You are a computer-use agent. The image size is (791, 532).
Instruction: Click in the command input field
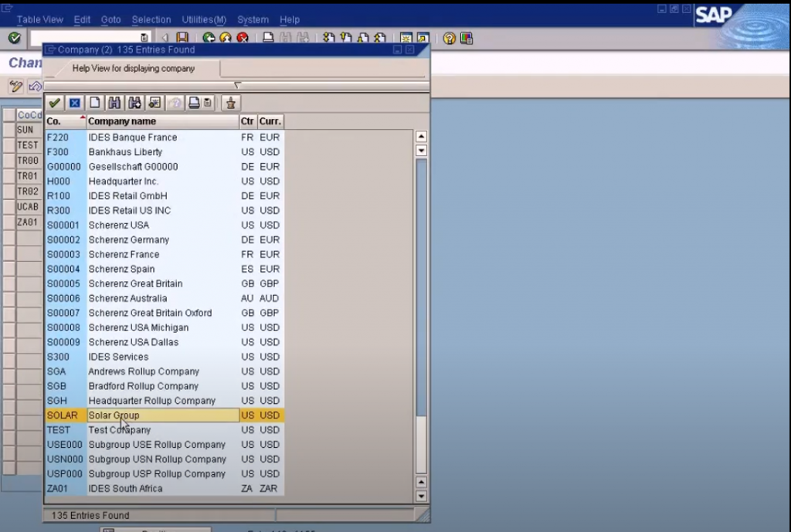click(85, 38)
